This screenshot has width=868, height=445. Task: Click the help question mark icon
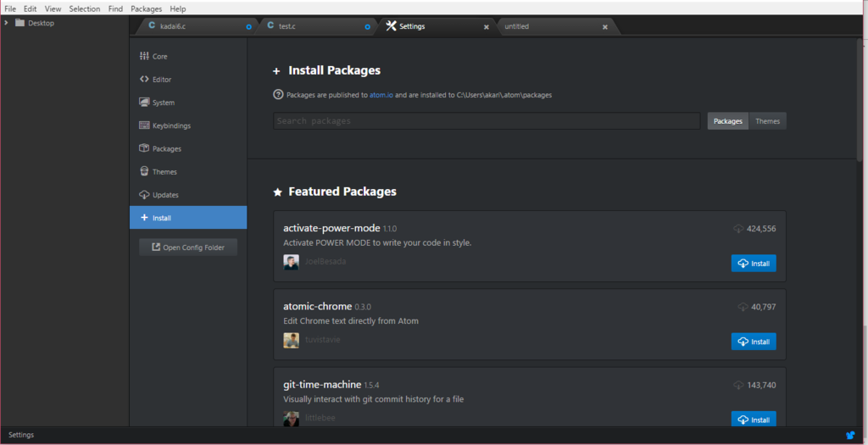(x=278, y=95)
